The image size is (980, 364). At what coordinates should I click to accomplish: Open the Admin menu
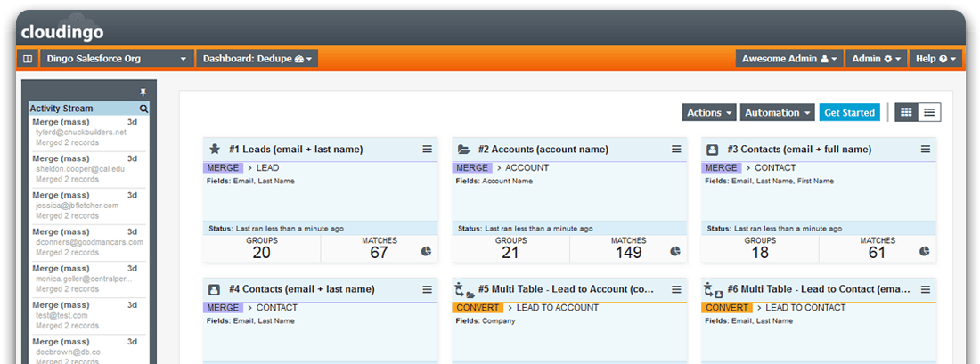(x=877, y=59)
